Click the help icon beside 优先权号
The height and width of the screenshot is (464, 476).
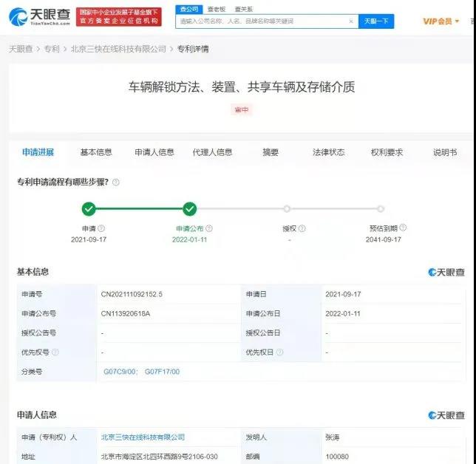click(x=55, y=352)
